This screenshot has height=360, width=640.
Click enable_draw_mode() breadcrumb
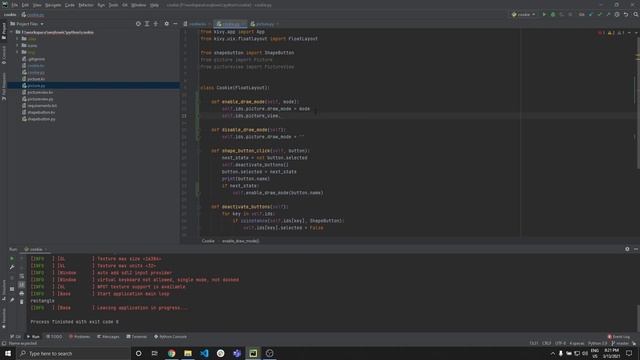[240, 241]
